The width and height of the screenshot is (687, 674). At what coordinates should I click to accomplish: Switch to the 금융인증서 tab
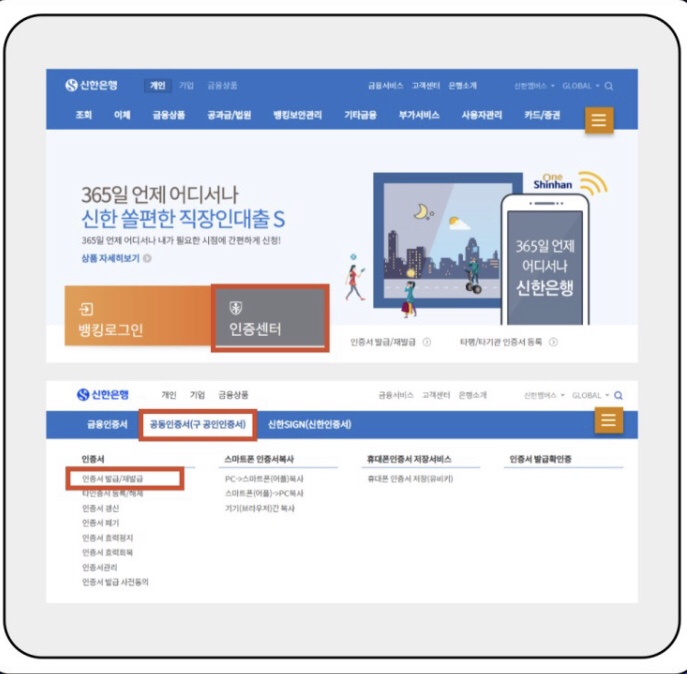(107, 424)
